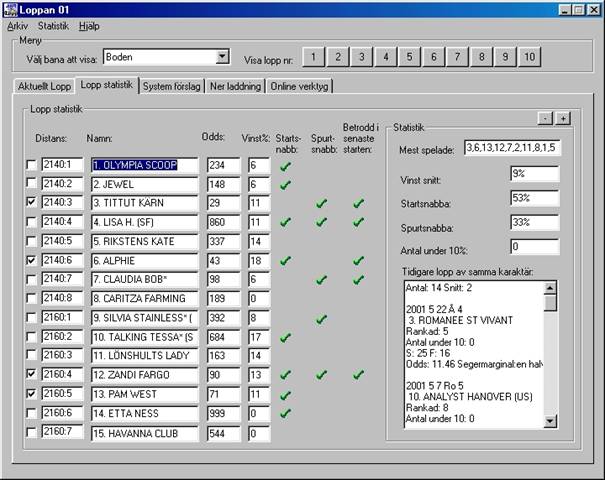Image resolution: width=605 pixels, height=480 pixels.
Task: Open the Hjälp menu
Action: 89,26
